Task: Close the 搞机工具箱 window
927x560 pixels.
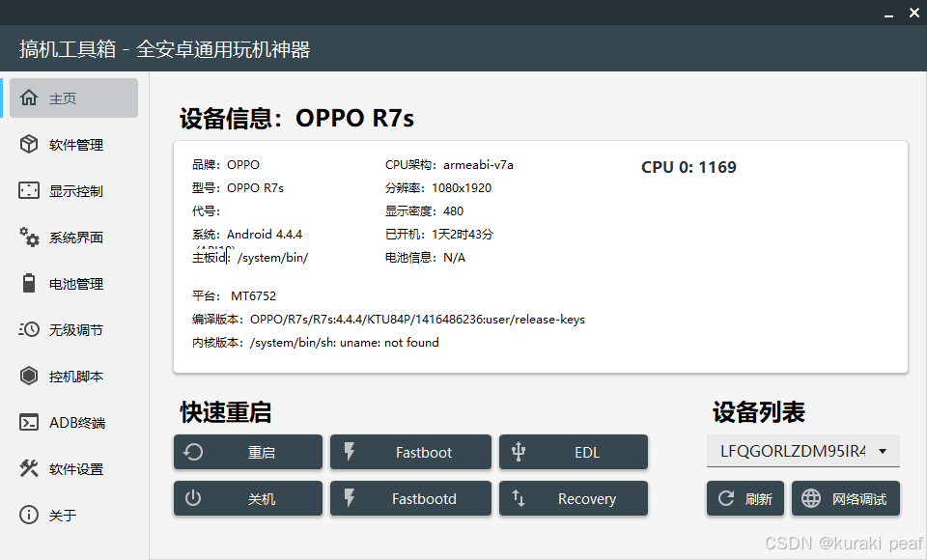Action: coord(914,13)
